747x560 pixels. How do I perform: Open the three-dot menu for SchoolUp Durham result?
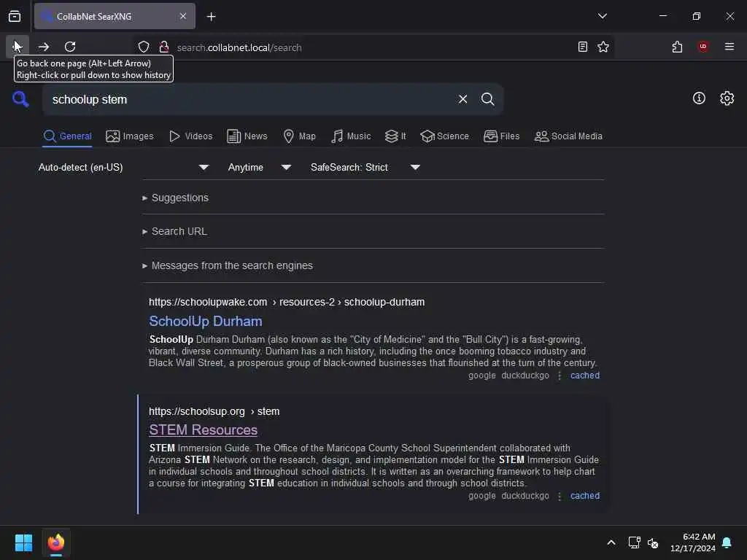(x=560, y=376)
